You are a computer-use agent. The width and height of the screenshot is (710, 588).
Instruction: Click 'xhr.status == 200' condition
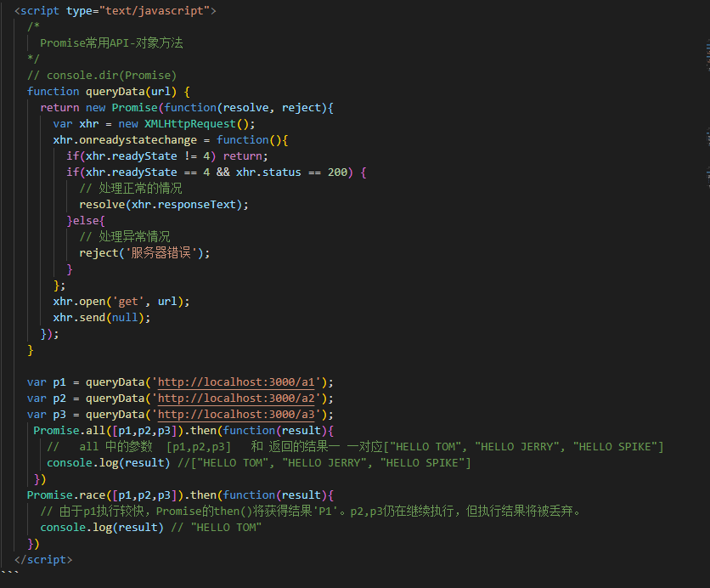click(291, 172)
